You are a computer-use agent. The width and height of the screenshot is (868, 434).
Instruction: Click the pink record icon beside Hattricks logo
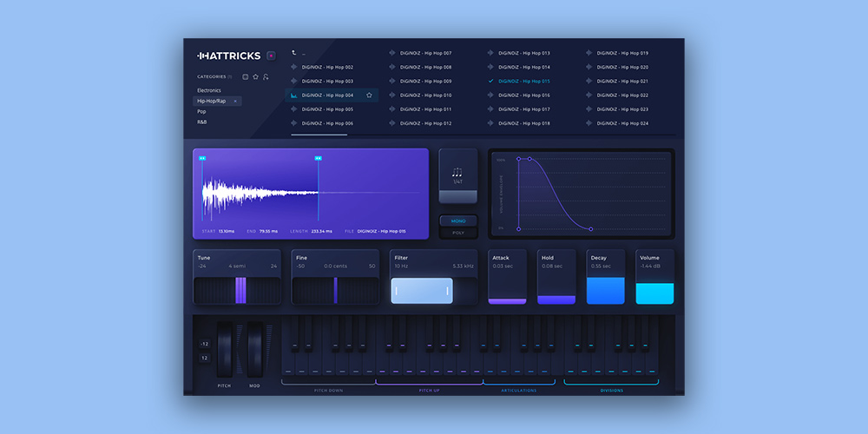coord(271,56)
